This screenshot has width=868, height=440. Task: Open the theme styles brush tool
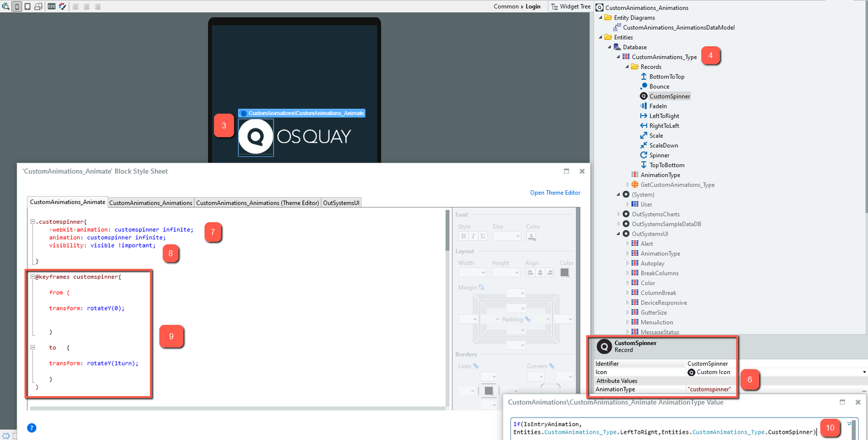62,6
